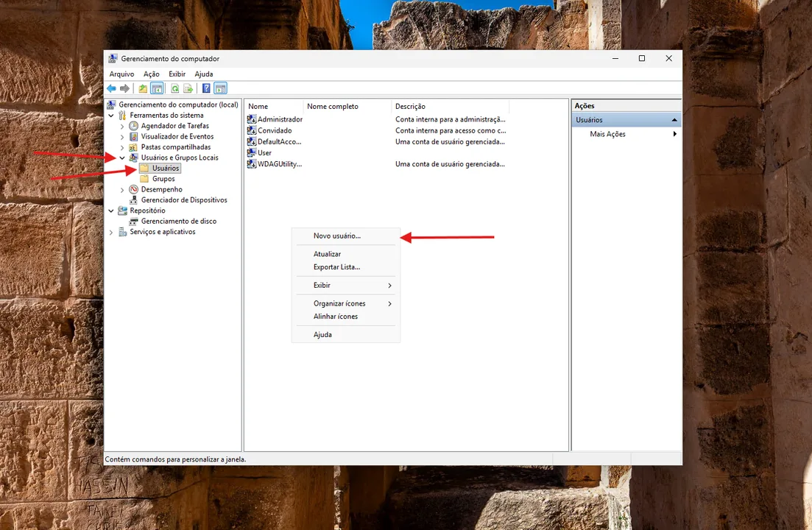Click the Gerenciador de Dispositivos icon

point(133,199)
